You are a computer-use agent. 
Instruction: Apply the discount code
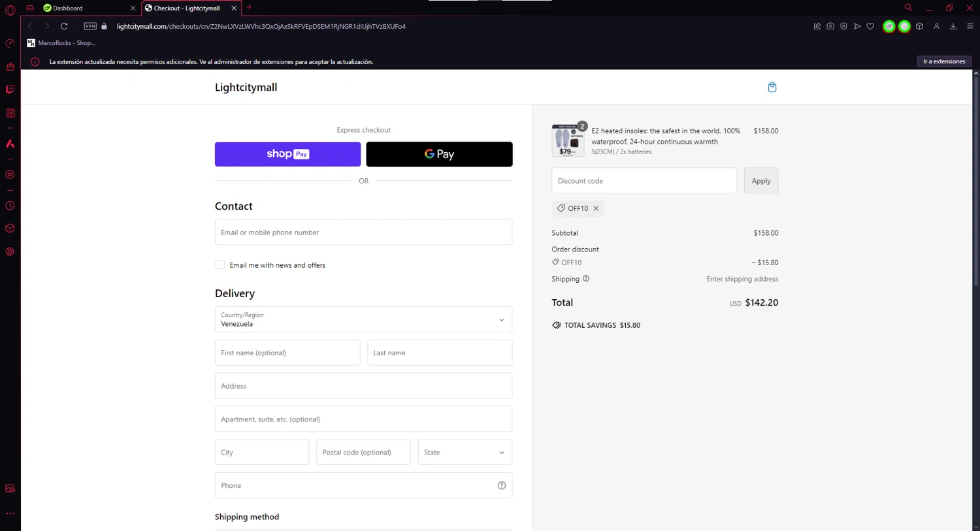(761, 181)
